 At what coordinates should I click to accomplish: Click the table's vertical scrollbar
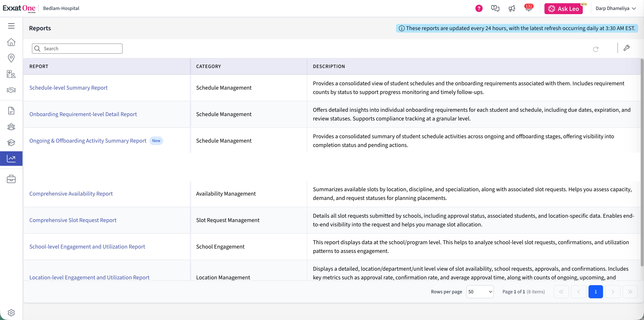pyautogui.click(x=642, y=163)
